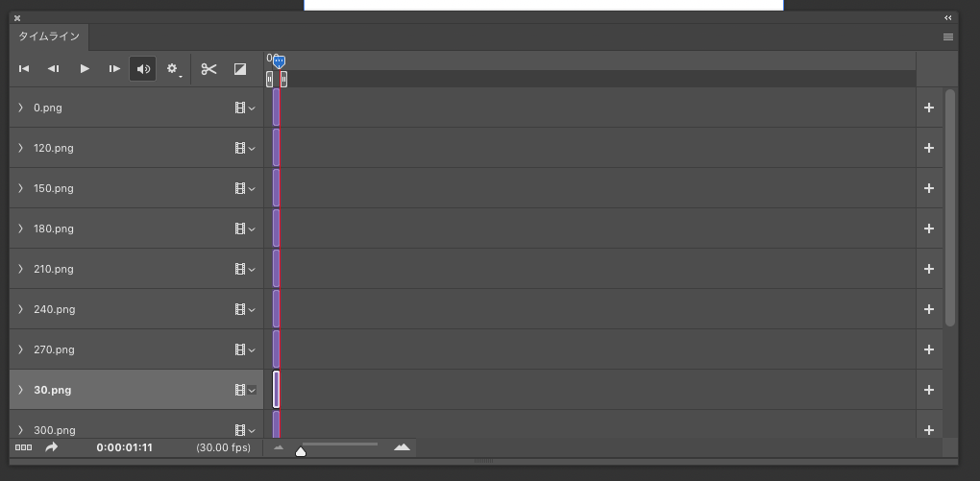Screen dimensions: 980x481
Task: Expand the 150.png track
Action: pyautogui.click(x=20, y=188)
